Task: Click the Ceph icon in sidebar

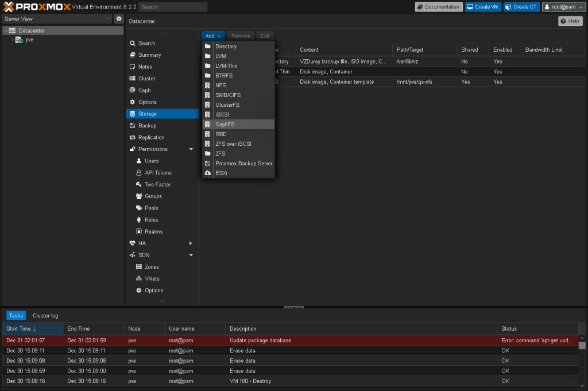Action: 133,90
